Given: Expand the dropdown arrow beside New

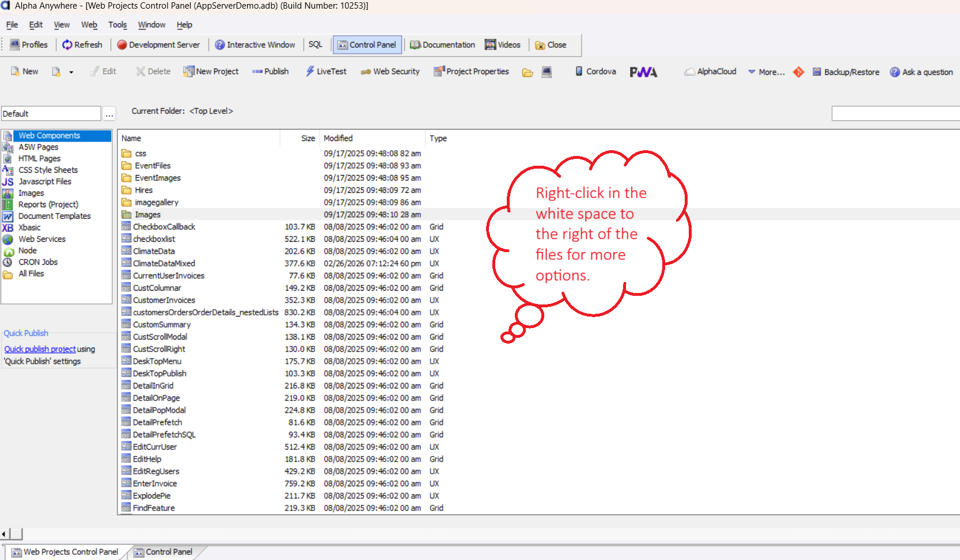Looking at the screenshot, I should point(71,73).
